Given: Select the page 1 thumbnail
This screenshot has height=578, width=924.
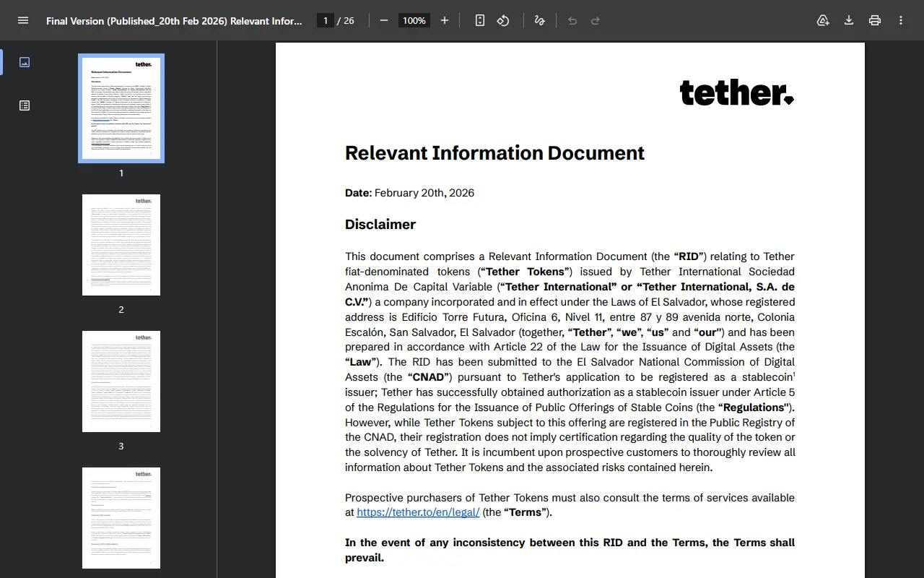Looking at the screenshot, I should [x=121, y=108].
